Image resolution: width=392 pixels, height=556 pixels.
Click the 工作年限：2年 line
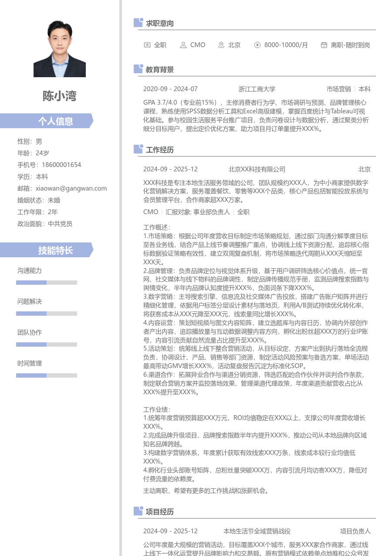click(37, 212)
